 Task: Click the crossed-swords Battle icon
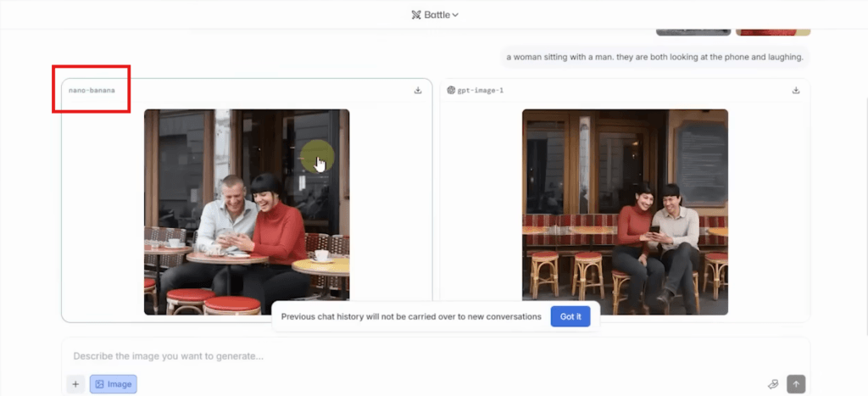[416, 14]
